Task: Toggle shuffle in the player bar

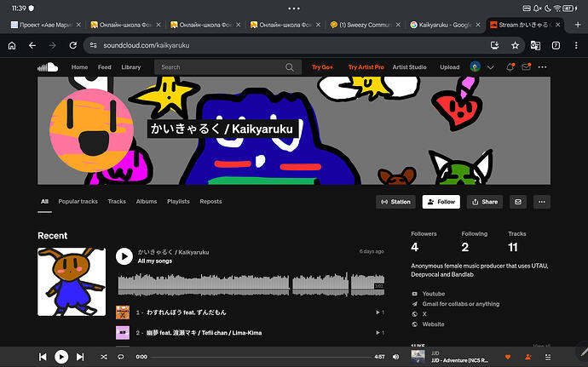Action: pos(103,357)
